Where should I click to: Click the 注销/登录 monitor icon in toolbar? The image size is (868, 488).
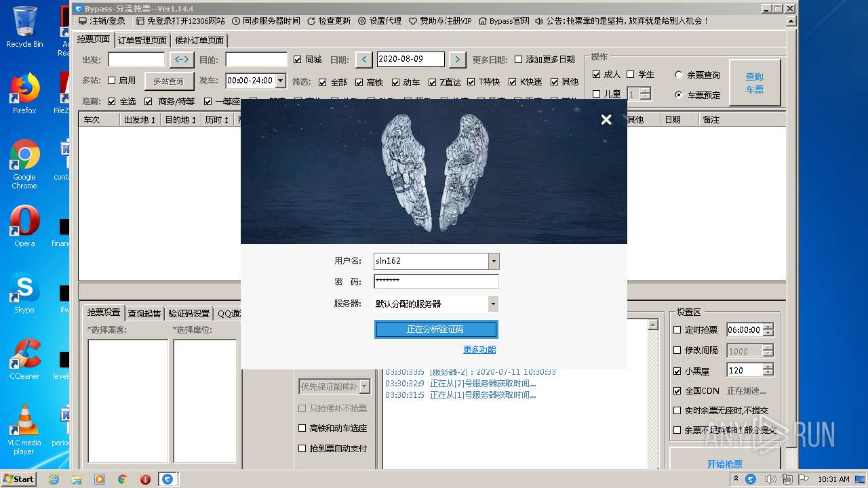coord(83,21)
